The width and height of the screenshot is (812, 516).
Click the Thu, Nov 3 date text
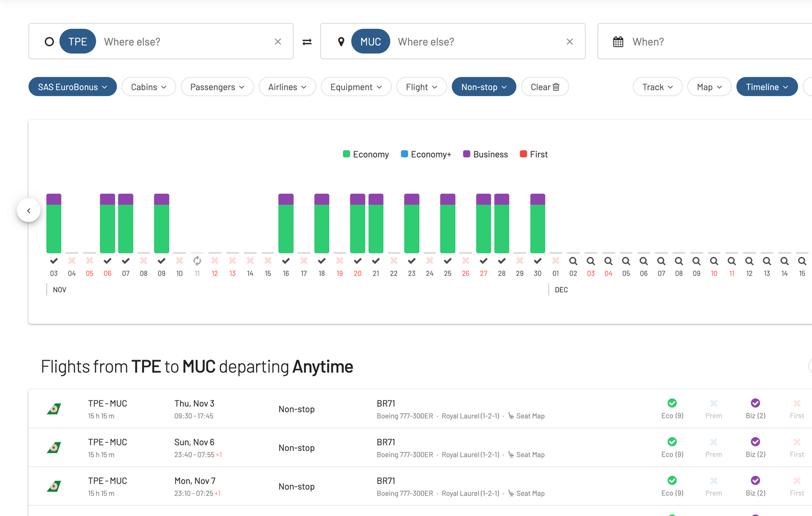point(194,403)
